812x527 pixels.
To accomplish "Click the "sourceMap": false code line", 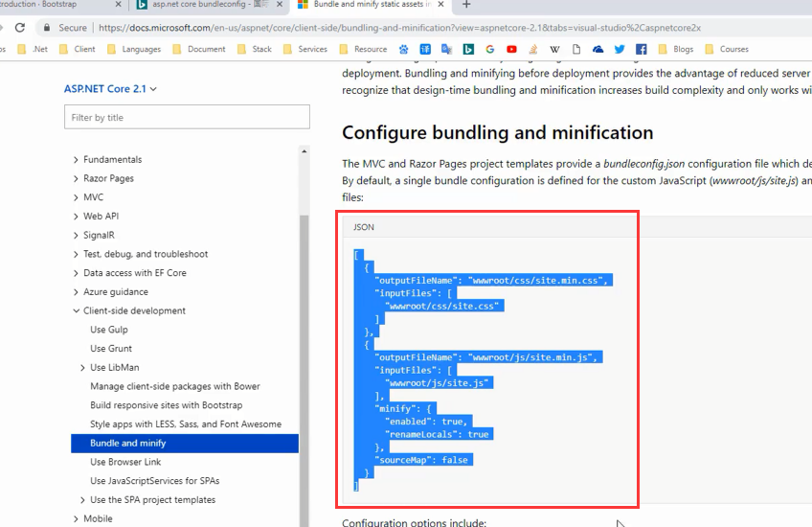I will 423,460.
